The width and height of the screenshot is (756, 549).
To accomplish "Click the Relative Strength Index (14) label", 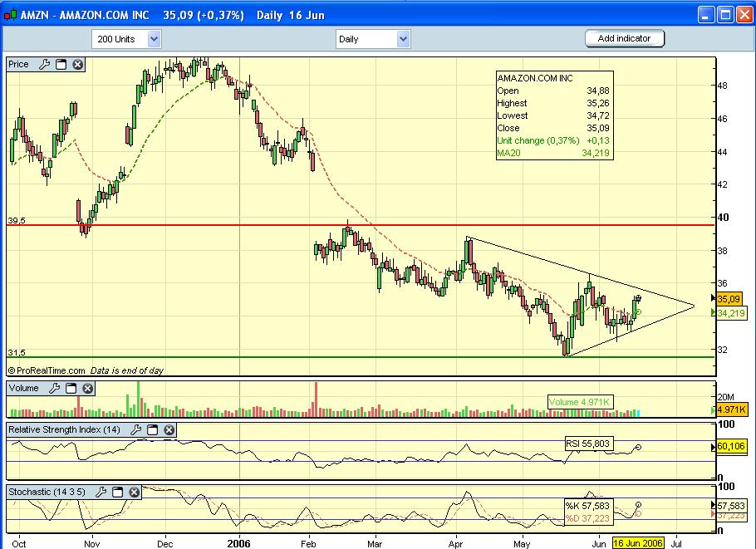I will pyautogui.click(x=64, y=429).
